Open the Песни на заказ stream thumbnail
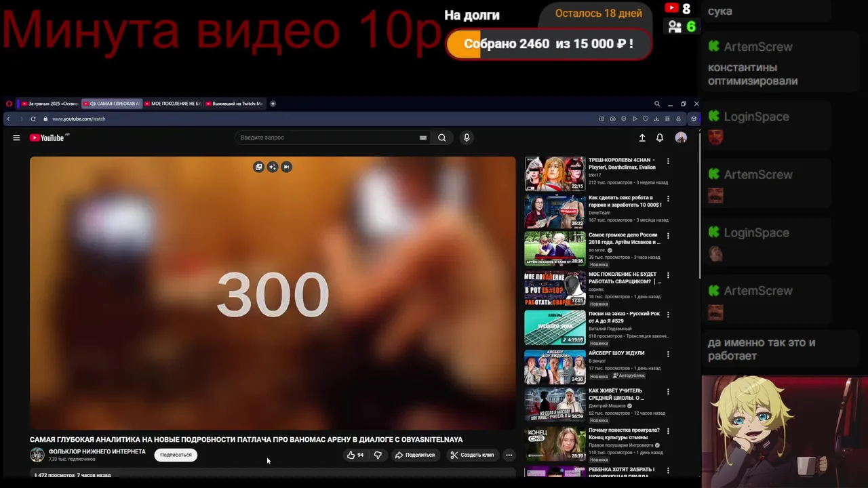868x488 pixels. point(555,327)
